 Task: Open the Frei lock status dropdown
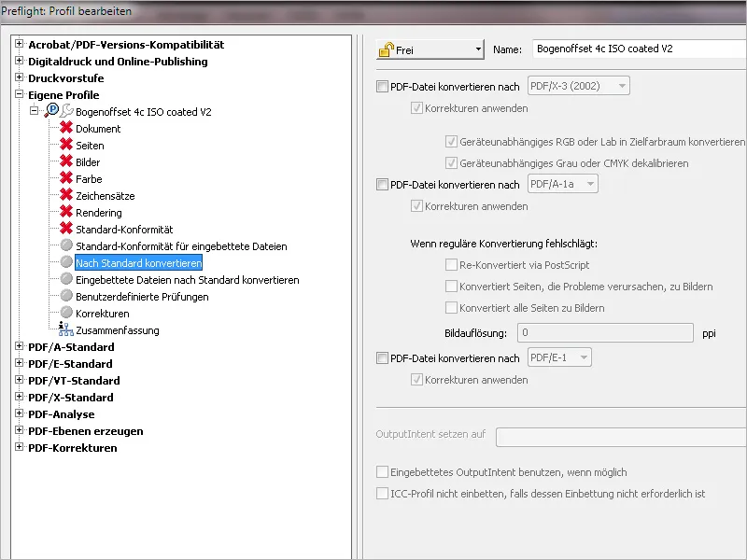[428, 48]
